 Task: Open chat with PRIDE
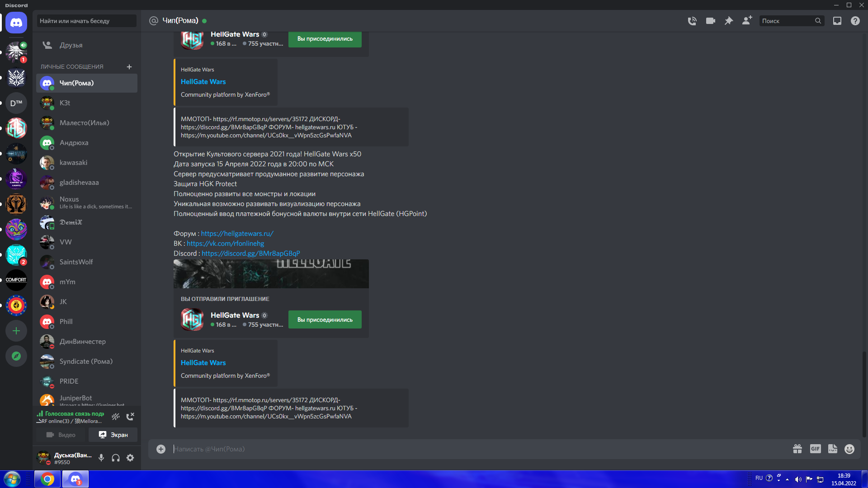pos(87,381)
